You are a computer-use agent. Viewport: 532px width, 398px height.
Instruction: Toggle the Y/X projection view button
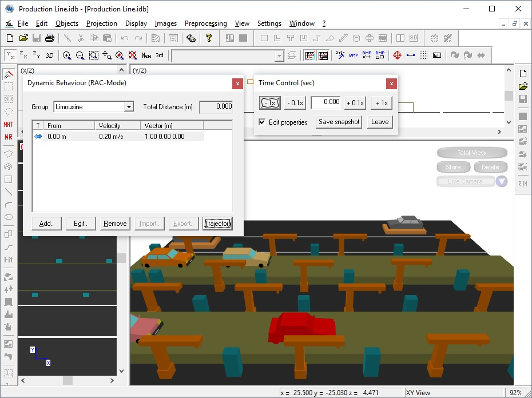10,55
